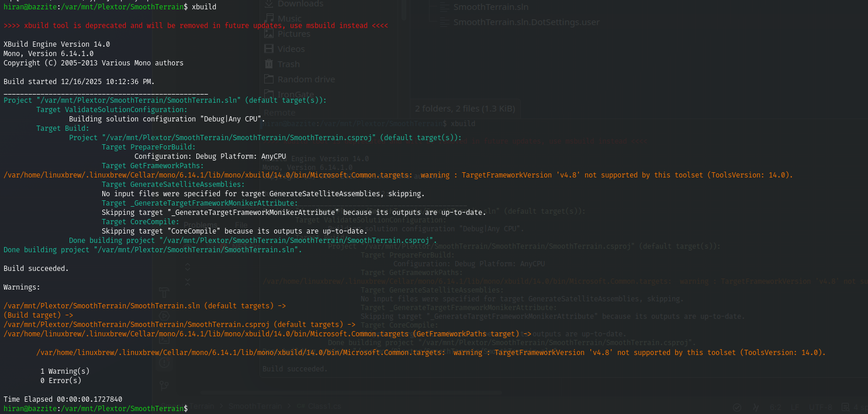Click 'Target GenerateSatelliteAssemblies:' in front terminal

tap(173, 185)
